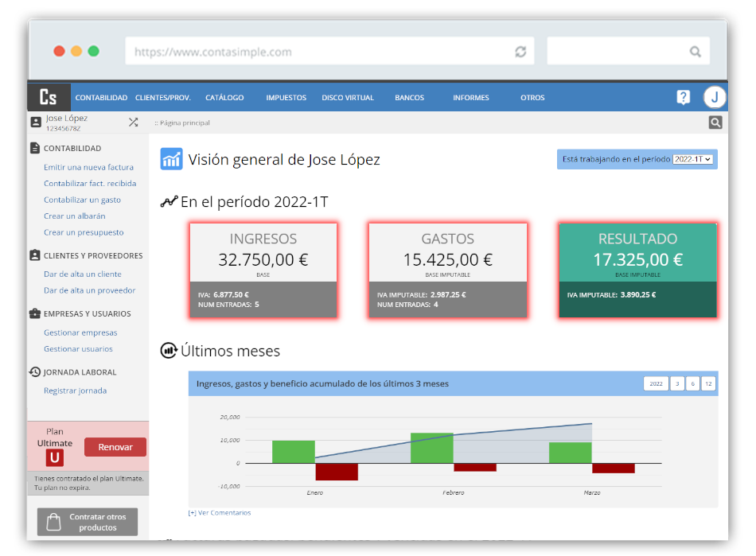Click the red Marzo expense bar
The image size is (756, 556).
614,469
